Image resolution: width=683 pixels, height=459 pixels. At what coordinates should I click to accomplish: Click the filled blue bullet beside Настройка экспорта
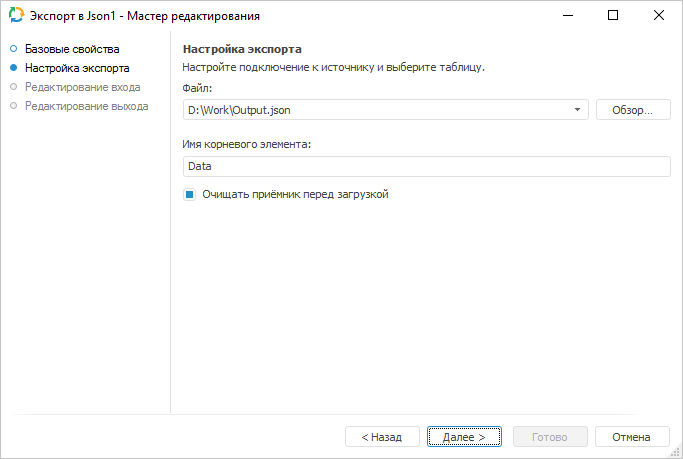(14, 68)
